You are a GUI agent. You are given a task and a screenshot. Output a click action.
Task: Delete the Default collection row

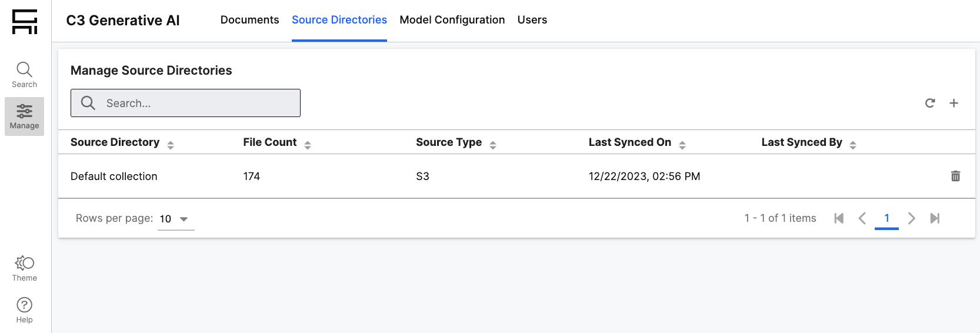(956, 176)
